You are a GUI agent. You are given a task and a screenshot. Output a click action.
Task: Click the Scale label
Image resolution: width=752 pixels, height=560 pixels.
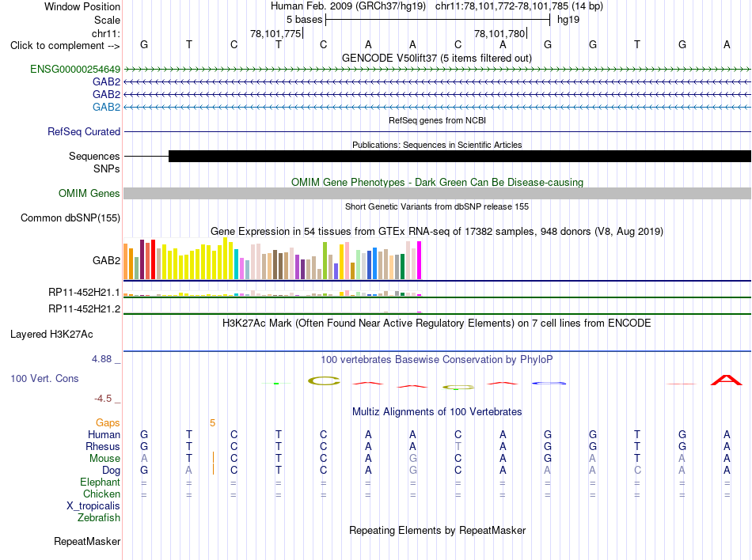pos(107,20)
